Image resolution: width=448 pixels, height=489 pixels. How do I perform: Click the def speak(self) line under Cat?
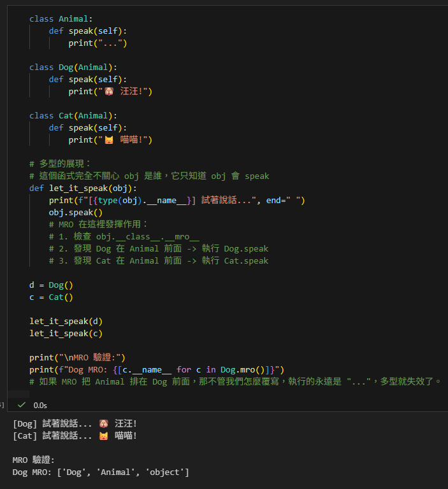point(88,128)
